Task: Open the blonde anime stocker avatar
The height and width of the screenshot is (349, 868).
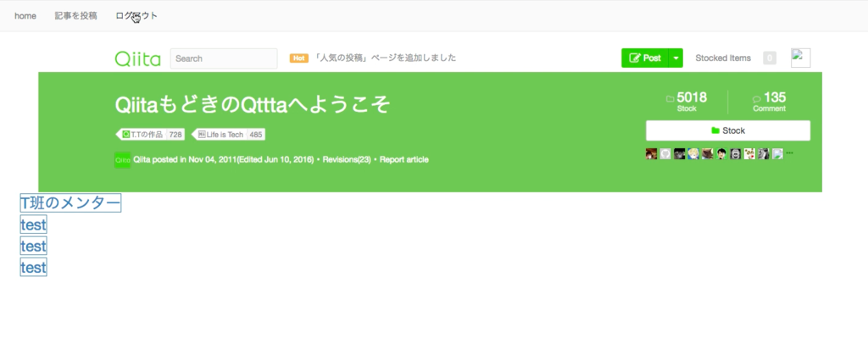Action: point(693,154)
